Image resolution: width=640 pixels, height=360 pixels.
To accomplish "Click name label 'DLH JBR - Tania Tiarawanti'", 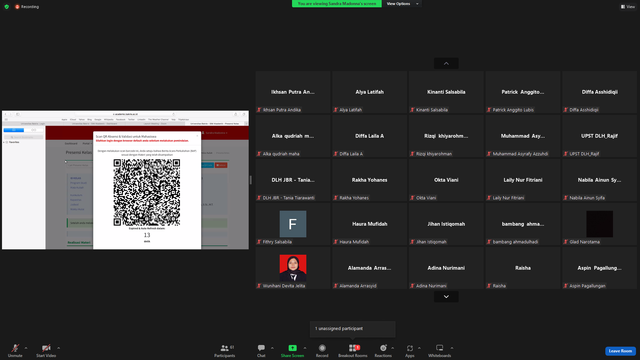I will coord(289,198).
